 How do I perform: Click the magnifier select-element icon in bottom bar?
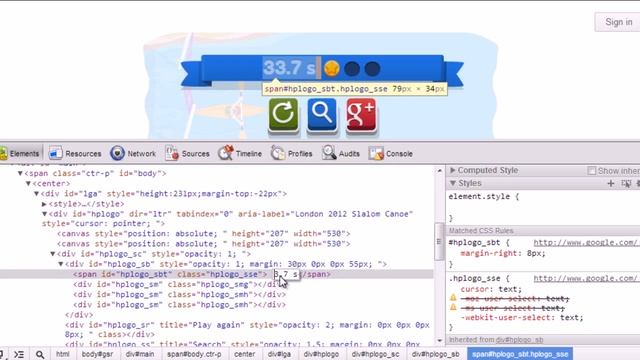pos(40,354)
